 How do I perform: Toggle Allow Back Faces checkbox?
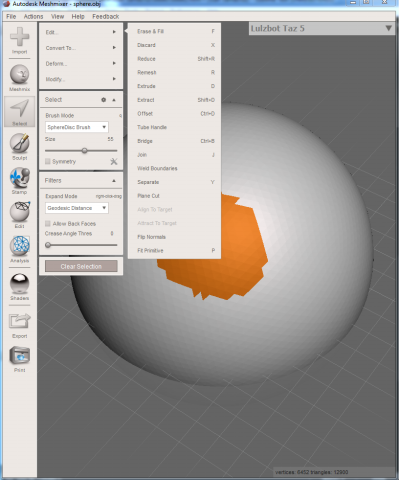[x=48, y=224]
